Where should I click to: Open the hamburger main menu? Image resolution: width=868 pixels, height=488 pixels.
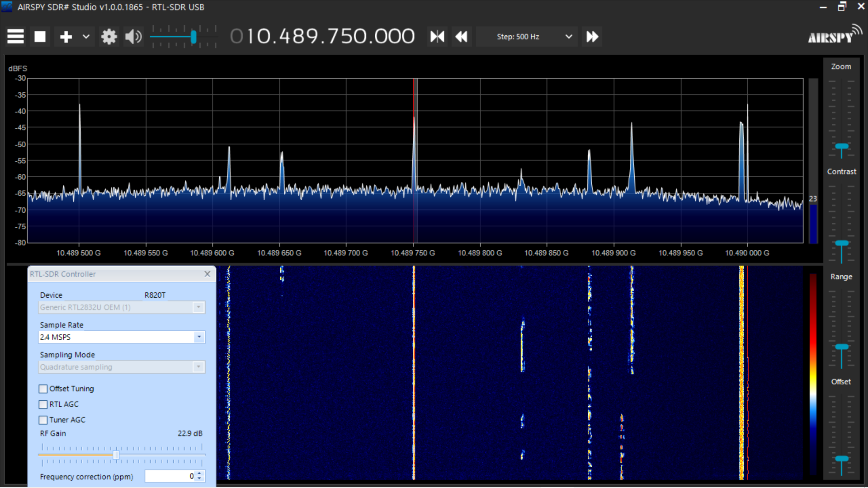point(15,37)
